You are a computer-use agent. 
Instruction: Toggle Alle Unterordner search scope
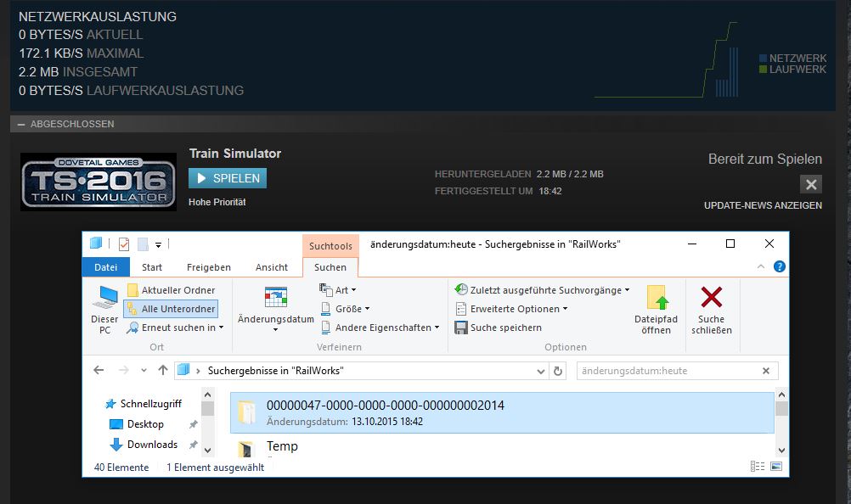point(171,309)
